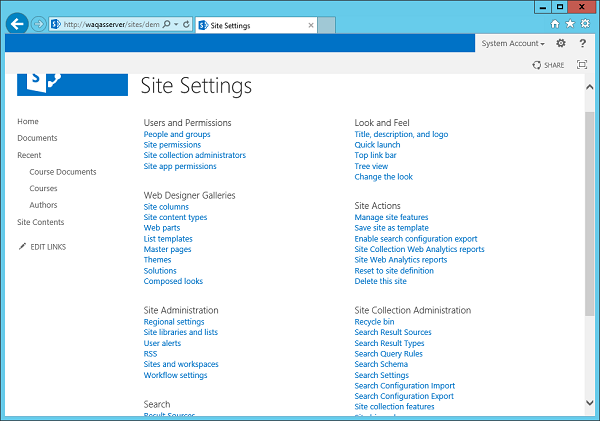Click the browser Back arrow button
This screenshot has width=600, height=421.
(16, 22)
